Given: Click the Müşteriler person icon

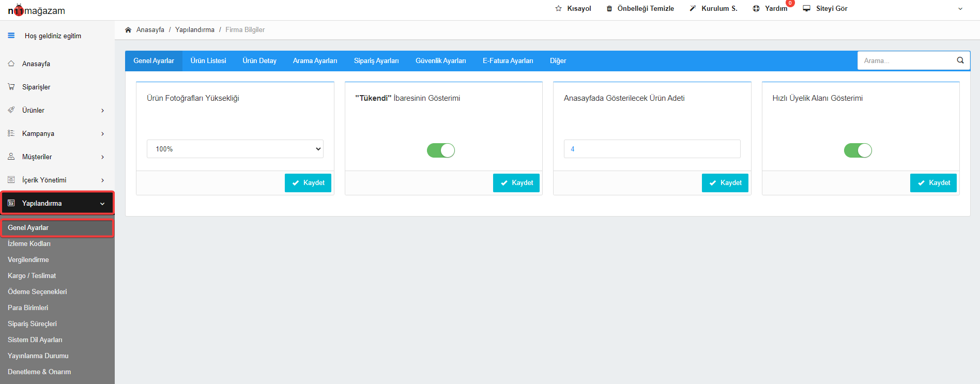Looking at the screenshot, I should 11,157.
